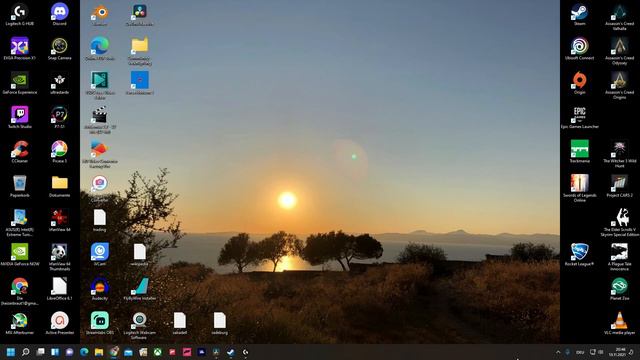Open taskbar Search magnifier
Image resolution: width=640 pixels, height=360 pixels.
25,352
